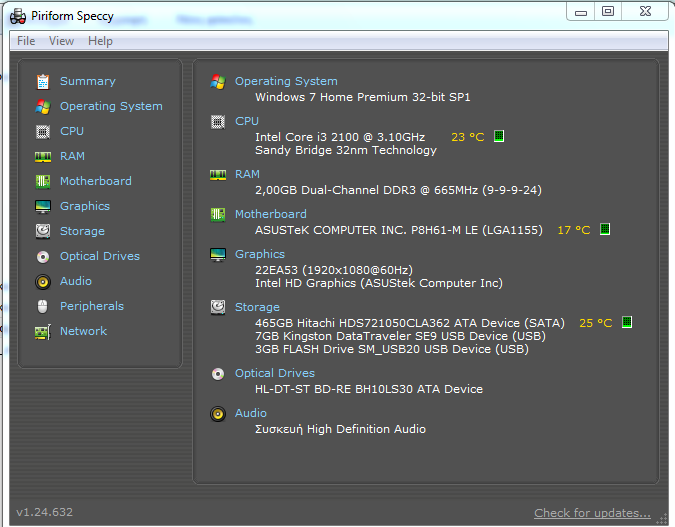Click speaker icon beside Audio summary heading
This screenshot has width=675, height=527.
point(218,414)
